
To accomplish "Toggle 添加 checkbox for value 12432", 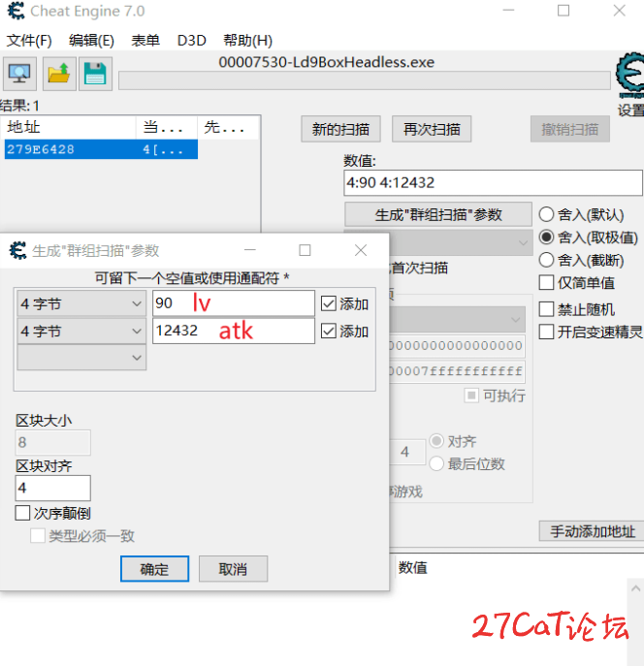I will pos(329,331).
